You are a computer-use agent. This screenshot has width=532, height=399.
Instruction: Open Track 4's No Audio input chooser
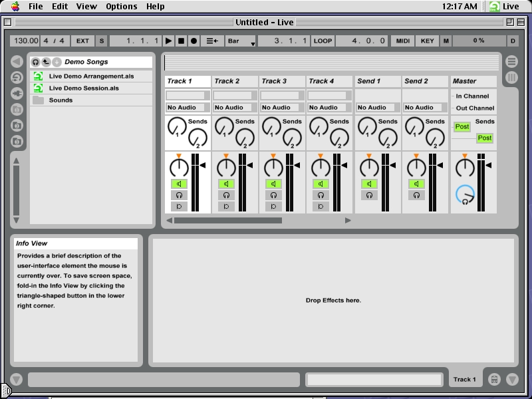point(329,108)
